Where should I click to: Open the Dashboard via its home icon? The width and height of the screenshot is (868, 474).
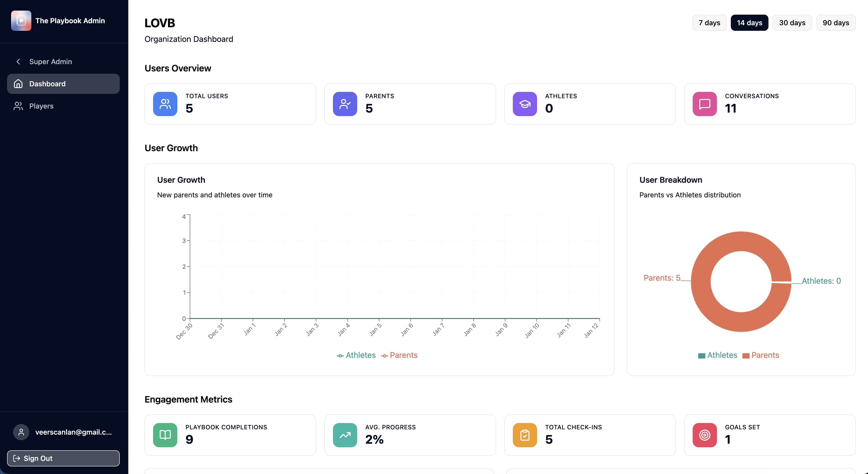click(18, 84)
